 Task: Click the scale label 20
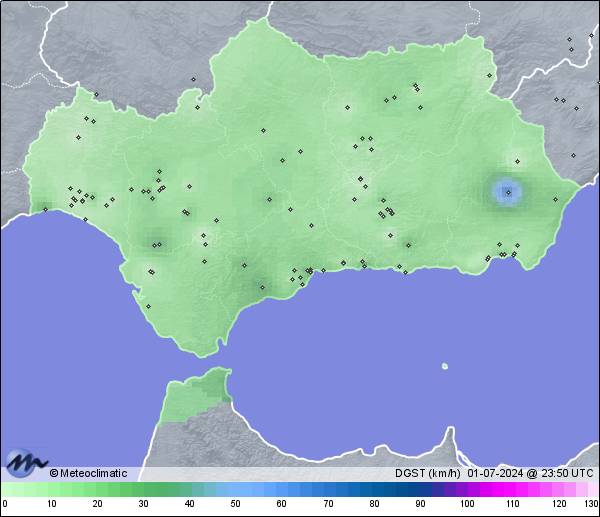[x=98, y=503]
